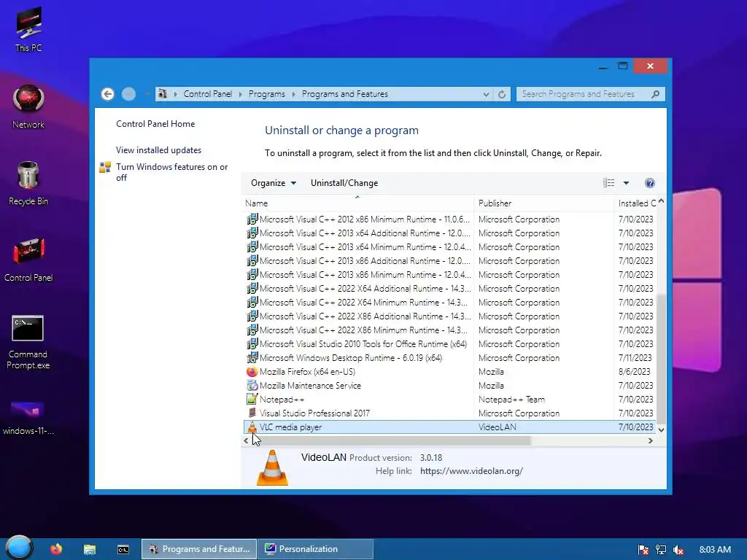Open Turn Windows features on or off

click(171, 172)
